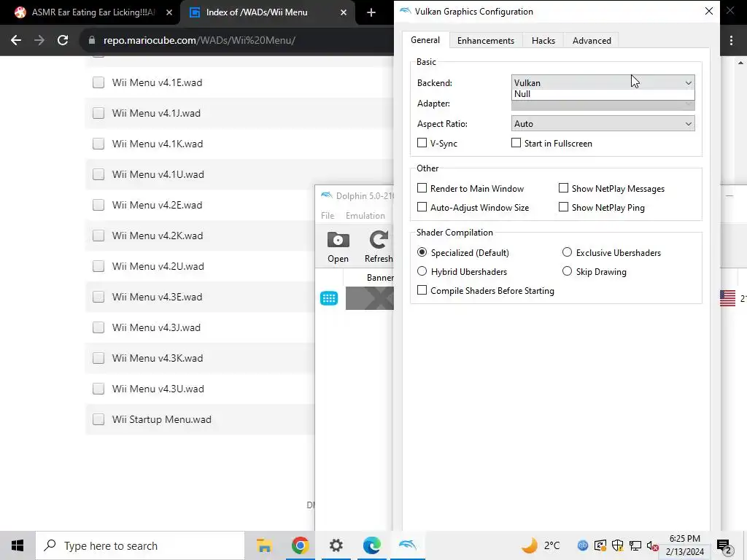Click the muted speaker tray icon

click(653, 545)
